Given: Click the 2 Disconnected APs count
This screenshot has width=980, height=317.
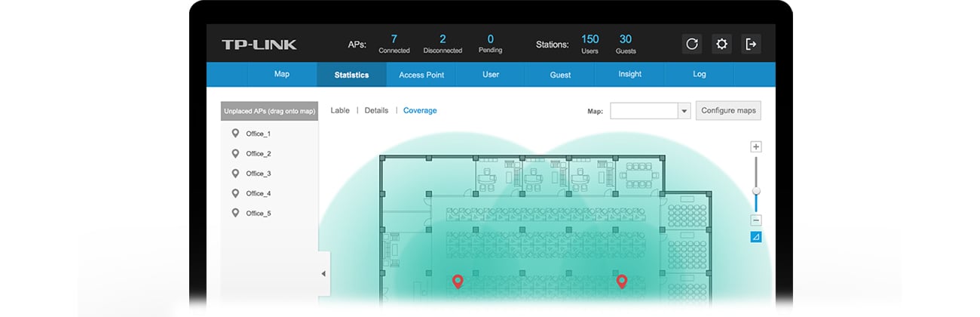Looking at the screenshot, I should coord(443,39).
